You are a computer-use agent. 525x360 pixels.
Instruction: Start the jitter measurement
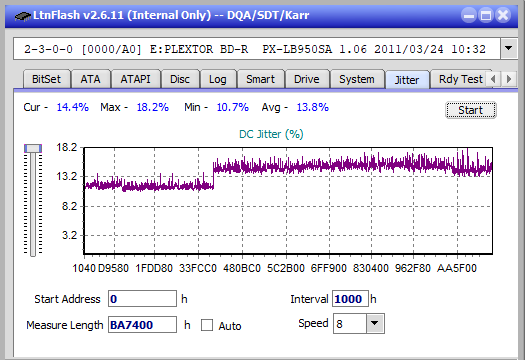pyautogui.click(x=471, y=110)
